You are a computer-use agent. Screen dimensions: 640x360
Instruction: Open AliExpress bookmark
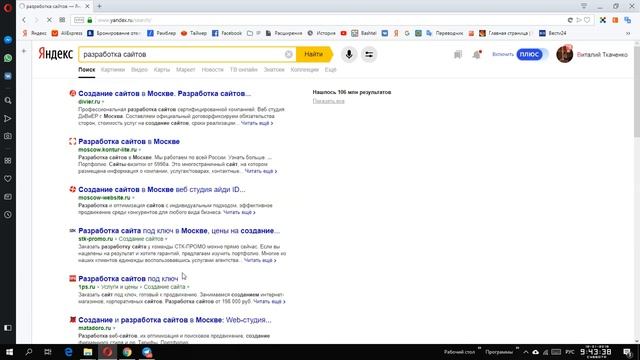[67, 33]
